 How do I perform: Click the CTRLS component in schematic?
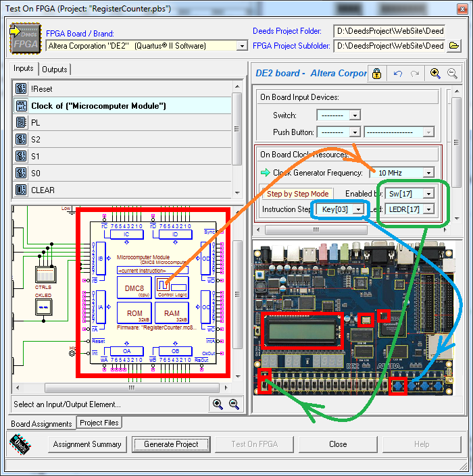pos(45,274)
